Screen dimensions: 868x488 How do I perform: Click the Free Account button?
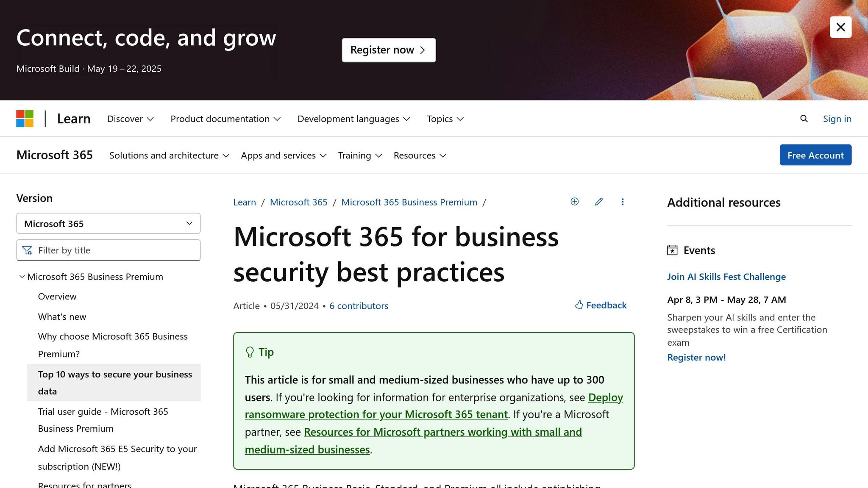tap(815, 155)
